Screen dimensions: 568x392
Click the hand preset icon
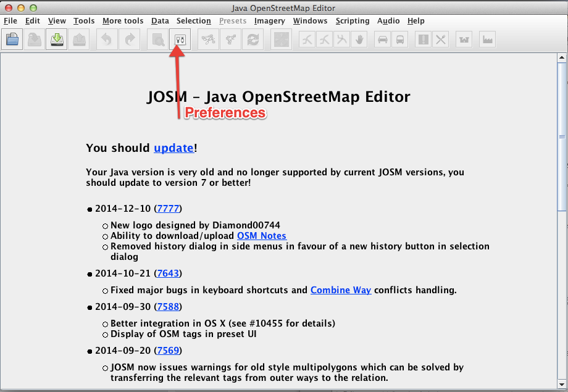359,39
